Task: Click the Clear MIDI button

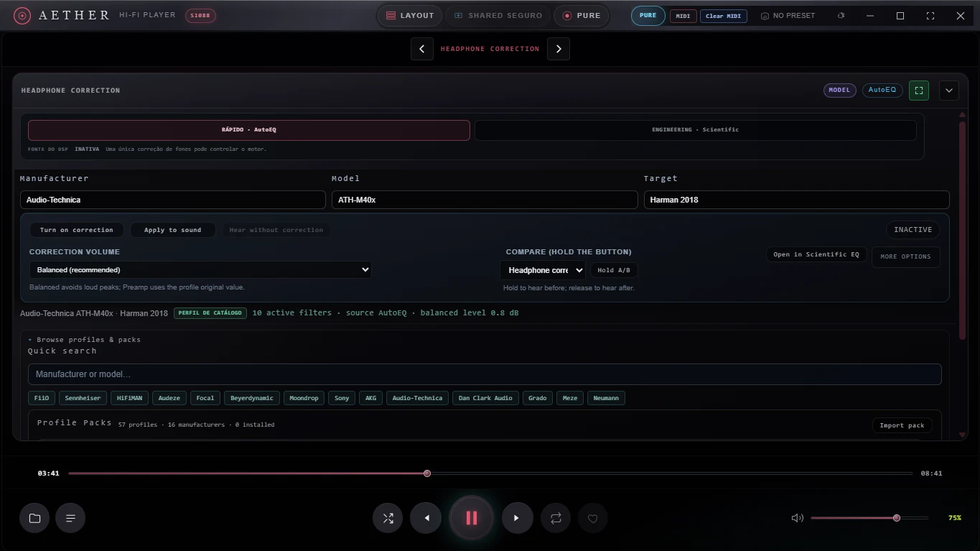Action: point(723,16)
